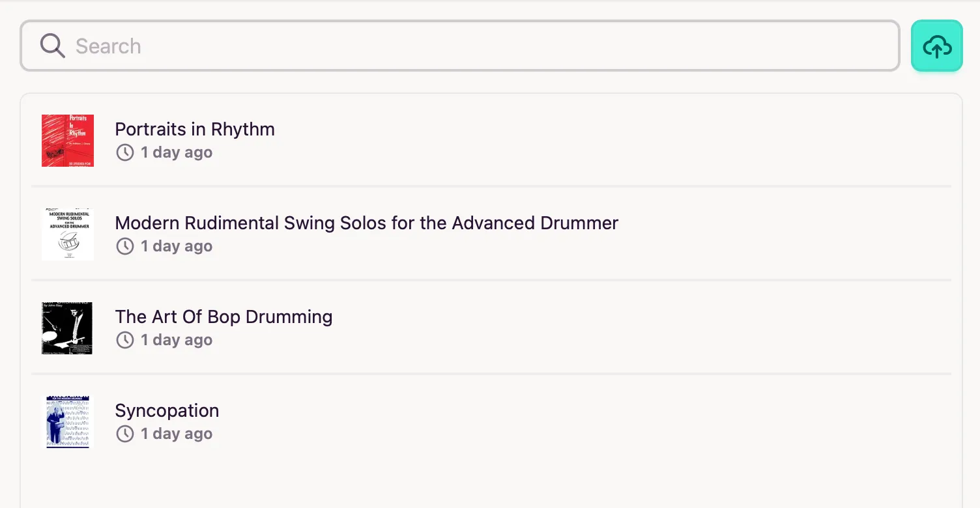Click empty space in Syncopation list row
This screenshot has height=508, width=980.
tap(586, 422)
